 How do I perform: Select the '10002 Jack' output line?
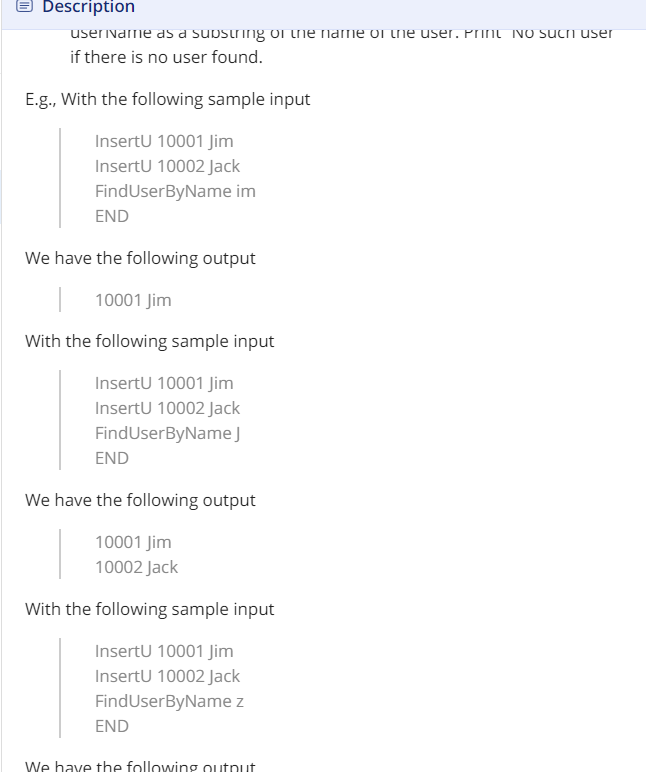coord(136,567)
